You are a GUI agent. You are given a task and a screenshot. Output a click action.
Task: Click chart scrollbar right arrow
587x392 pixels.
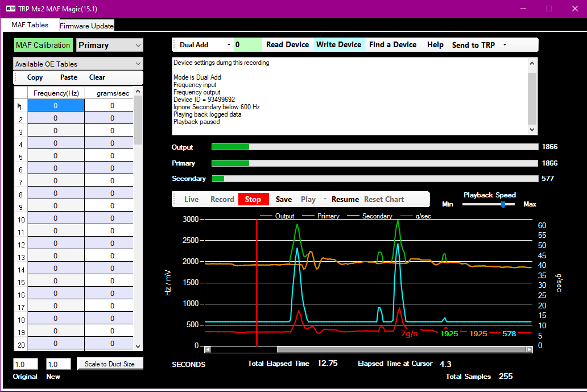(529, 350)
